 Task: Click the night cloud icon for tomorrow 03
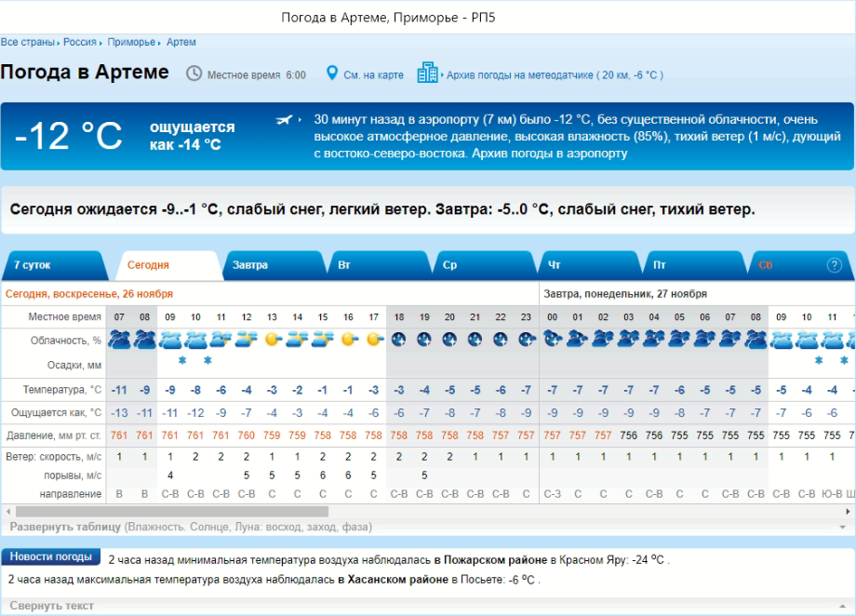tap(628, 340)
